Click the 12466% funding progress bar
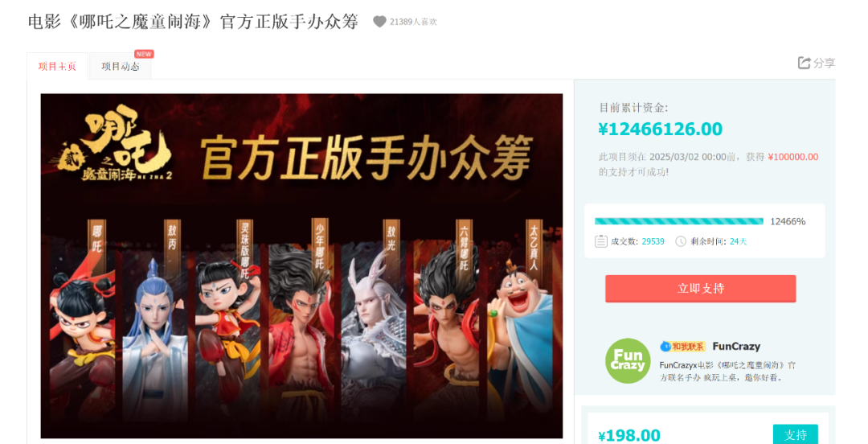 click(678, 221)
